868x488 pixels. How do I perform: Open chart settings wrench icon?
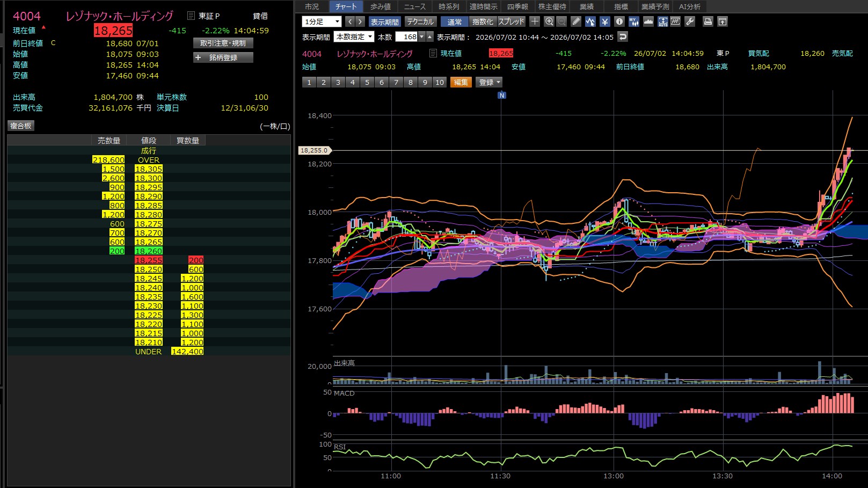[x=690, y=21]
